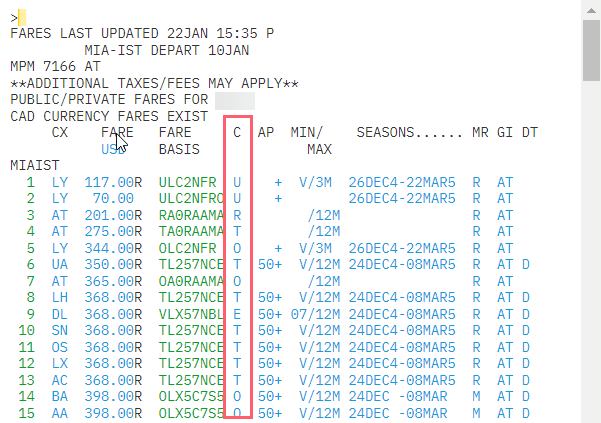Click the LH carrier code
The height and width of the screenshot is (423, 601).
tap(60, 296)
